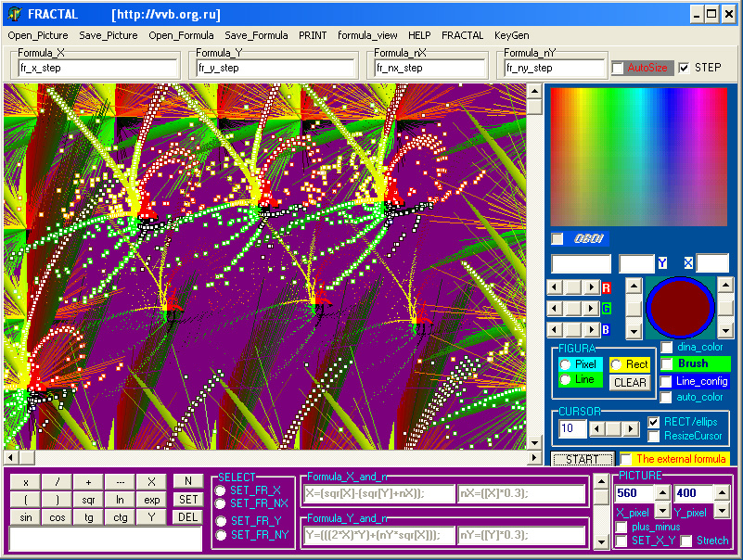Click the CURSOR size field showing 10

572,428
